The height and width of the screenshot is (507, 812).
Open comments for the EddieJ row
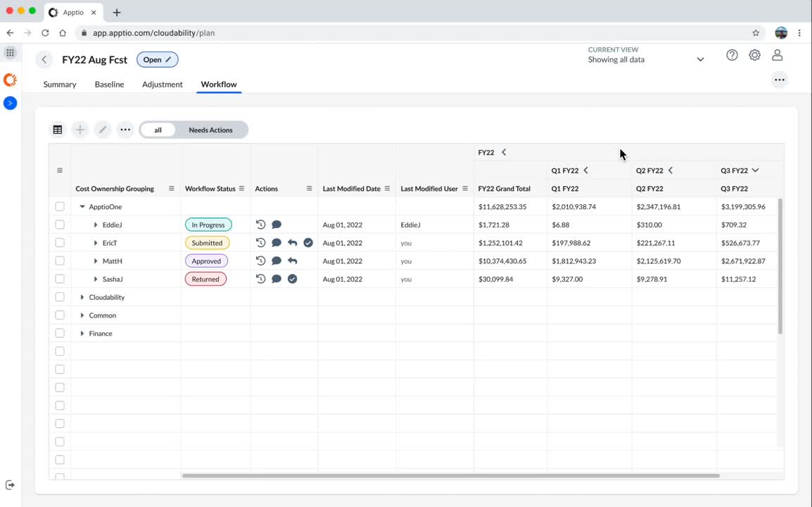277,225
